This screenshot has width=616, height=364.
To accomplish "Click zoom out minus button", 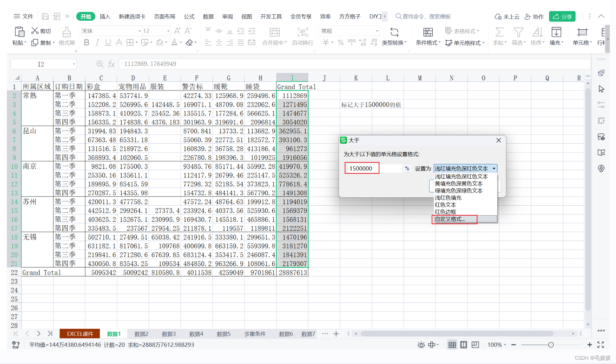I will tap(514, 345).
